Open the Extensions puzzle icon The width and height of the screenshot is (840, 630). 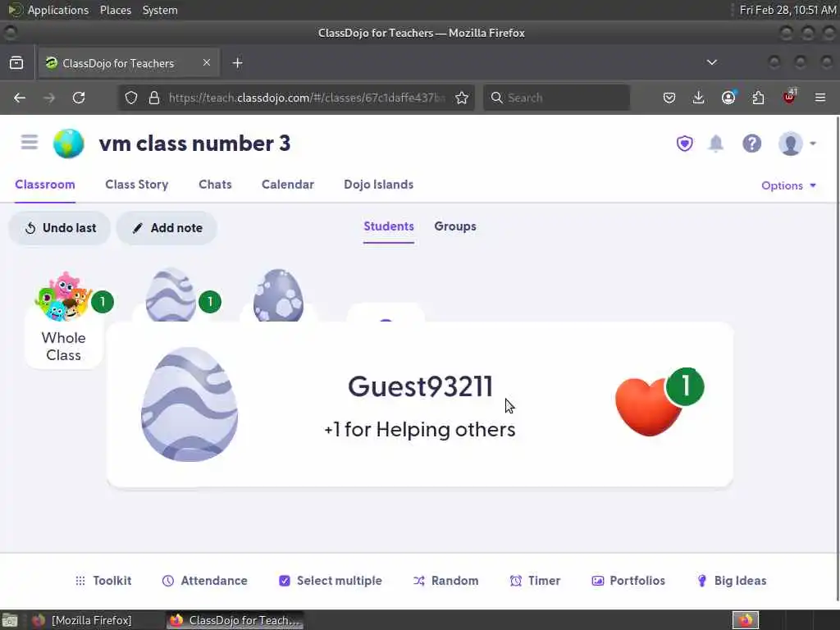tap(758, 98)
